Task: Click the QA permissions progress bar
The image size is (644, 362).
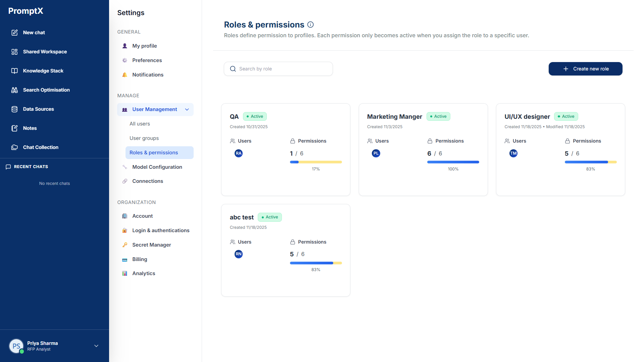Action: click(316, 162)
